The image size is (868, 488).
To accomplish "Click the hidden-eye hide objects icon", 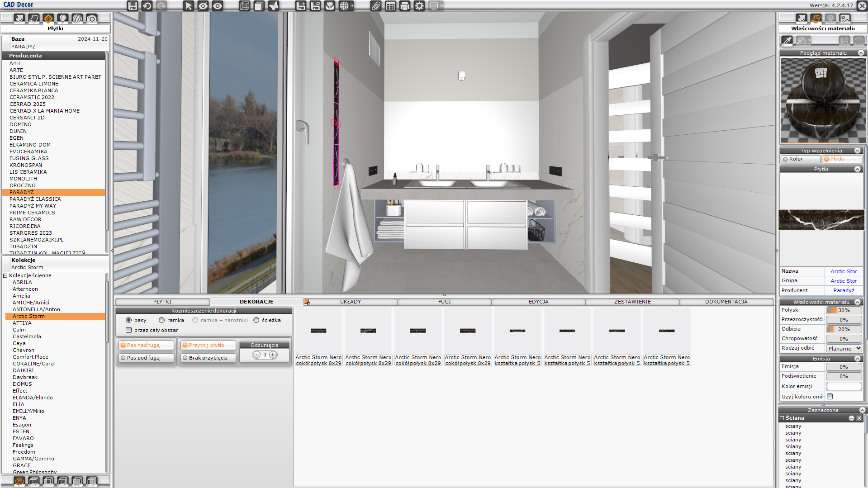I will (x=203, y=6).
